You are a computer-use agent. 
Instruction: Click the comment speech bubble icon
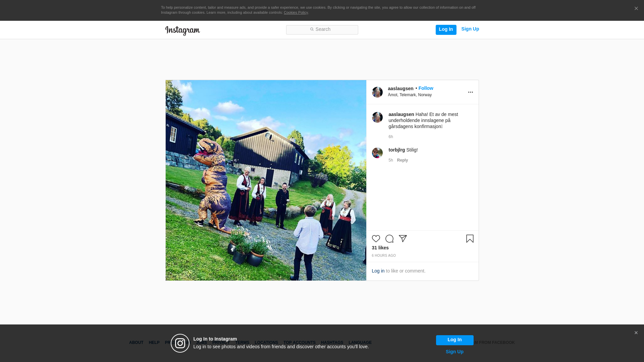click(389, 239)
